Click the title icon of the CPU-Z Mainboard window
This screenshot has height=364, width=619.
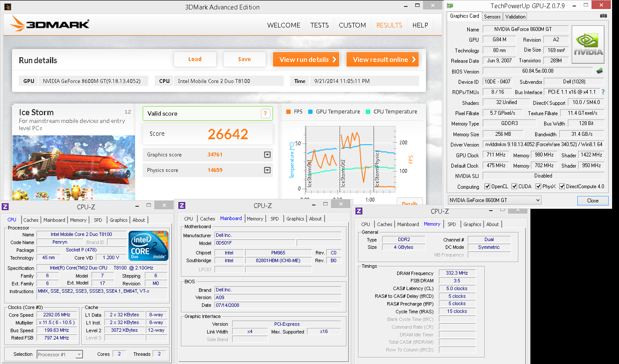coord(182,205)
